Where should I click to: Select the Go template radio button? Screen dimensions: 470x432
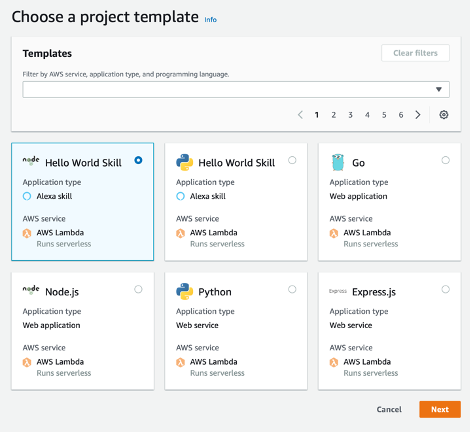[445, 160]
